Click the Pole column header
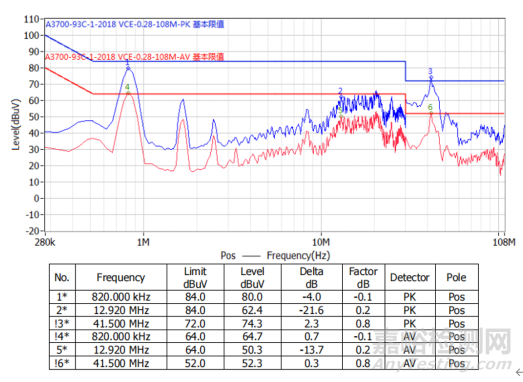Image resolution: width=523 pixels, height=382 pixels. tap(457, 277)
